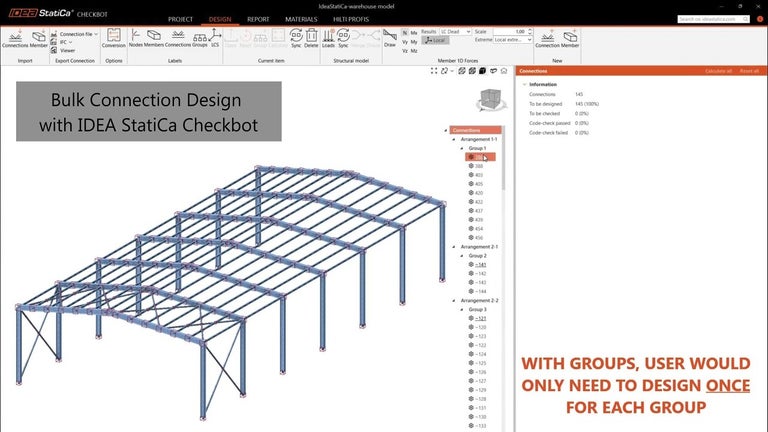Switch to MATERIALS tab
This screenshot has width=768, height=432.
[301, 19]
